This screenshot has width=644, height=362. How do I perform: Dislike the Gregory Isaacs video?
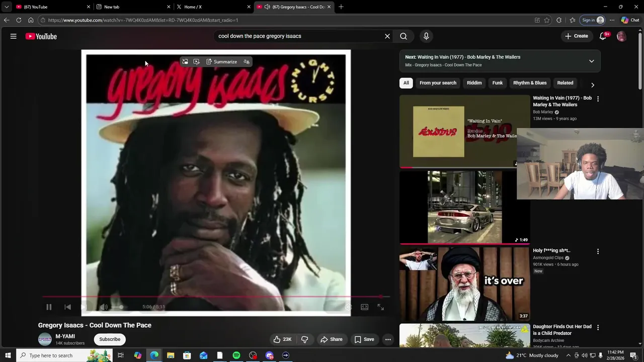(x=304, y=339)
